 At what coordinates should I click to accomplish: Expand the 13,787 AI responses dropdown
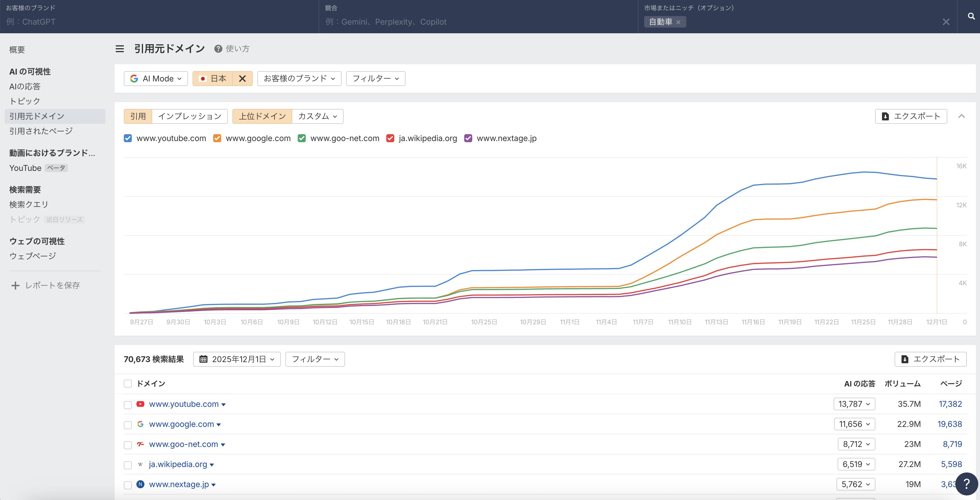point(854,404)
